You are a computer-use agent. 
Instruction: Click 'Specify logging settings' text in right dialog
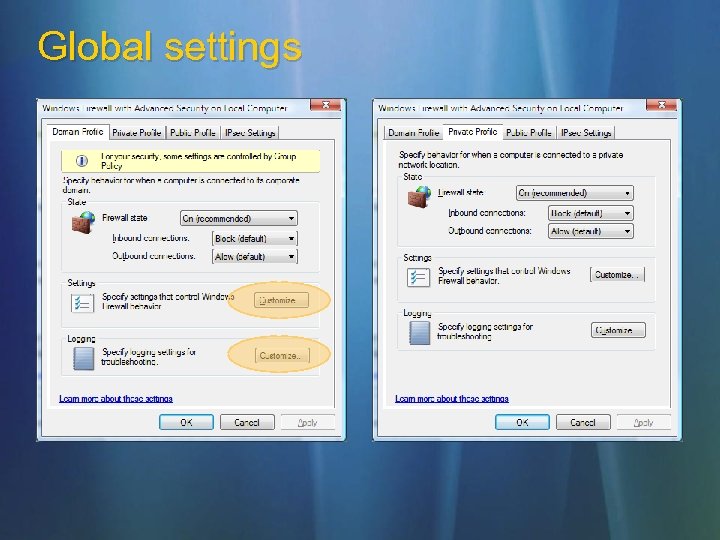[x=485, y=332]
